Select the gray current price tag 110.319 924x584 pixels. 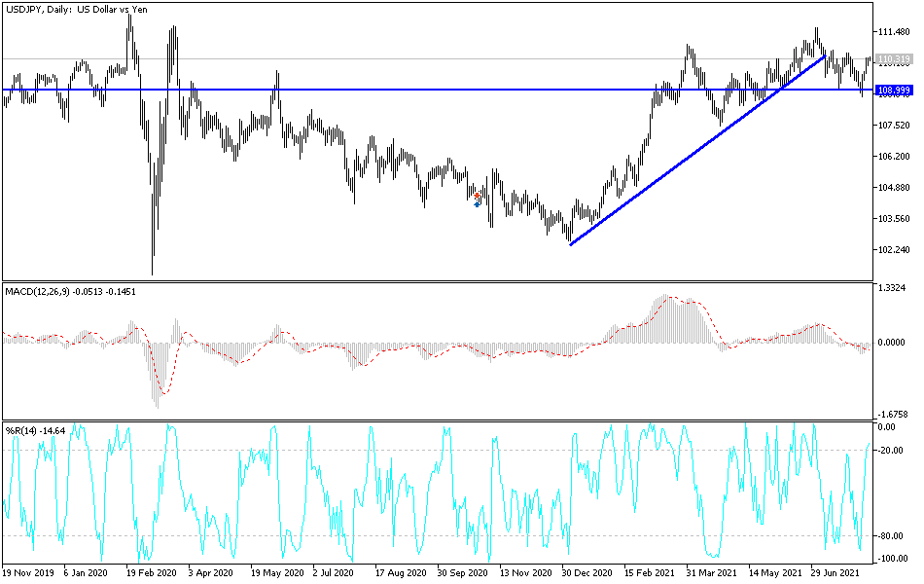tap(894, 59)
